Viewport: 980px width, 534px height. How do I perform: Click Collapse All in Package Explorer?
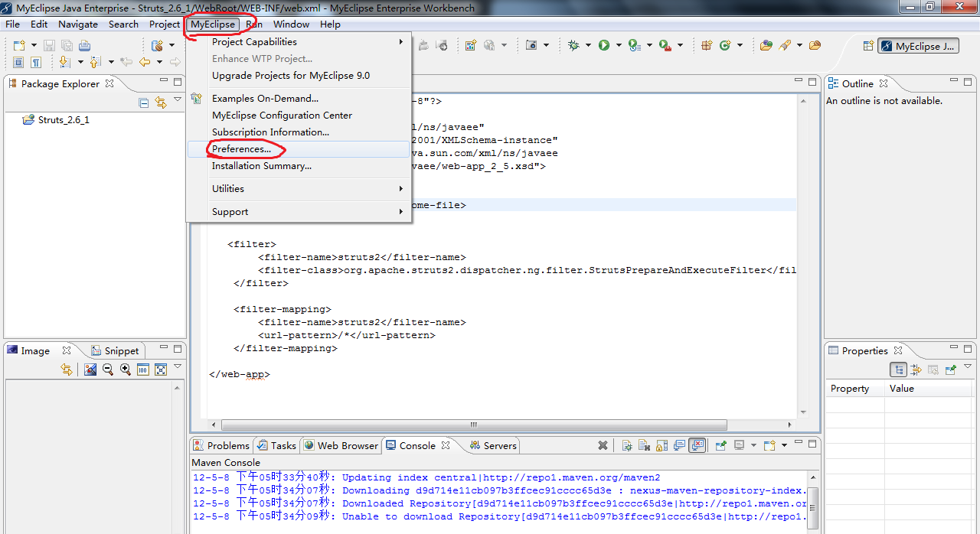tap(143, 102)
